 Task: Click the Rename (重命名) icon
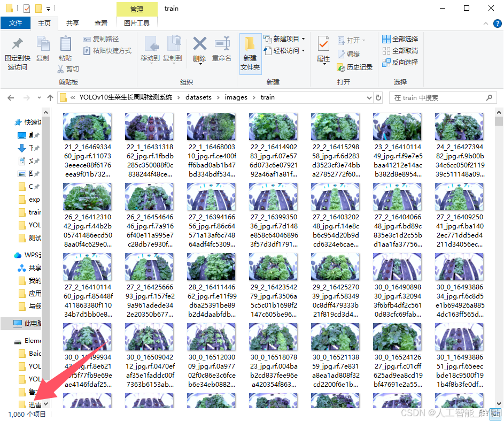pyautogui.click(x=222, y=43)
